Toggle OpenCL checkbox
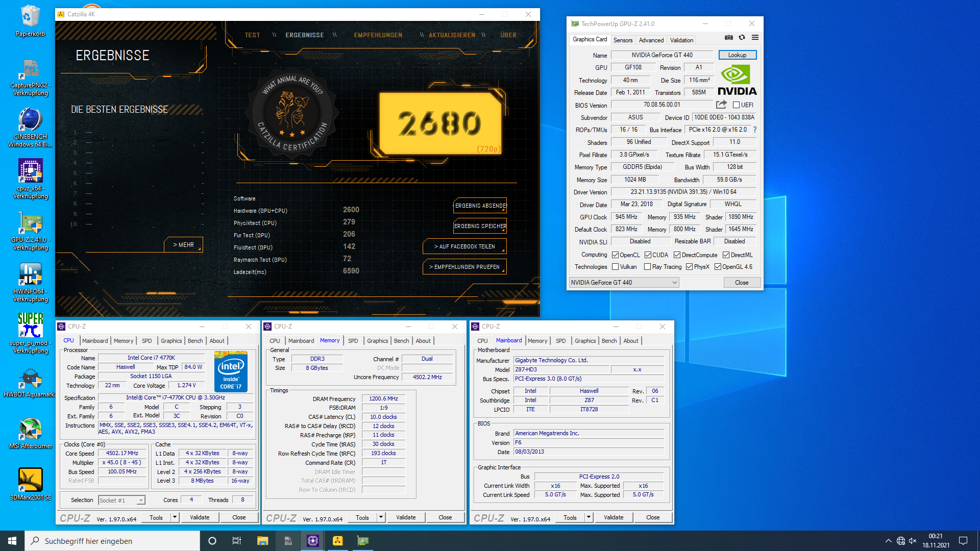Viewport: 980px width, 551px height. tap(615, 255)
